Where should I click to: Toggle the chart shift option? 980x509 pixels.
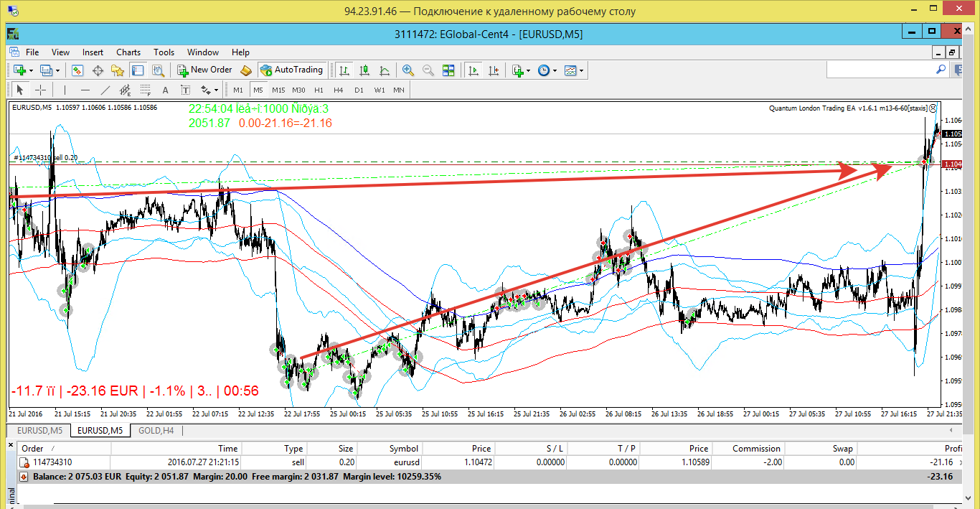click(493, 70)
